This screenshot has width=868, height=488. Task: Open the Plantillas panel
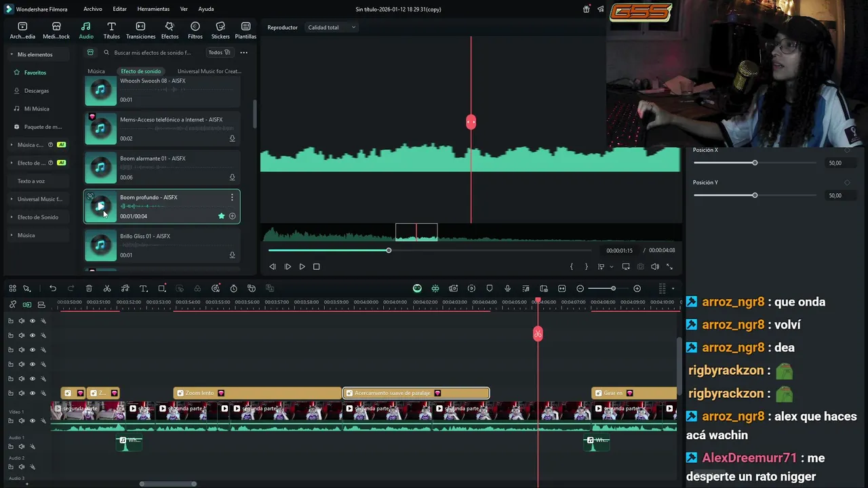click(x=245, y=30)
